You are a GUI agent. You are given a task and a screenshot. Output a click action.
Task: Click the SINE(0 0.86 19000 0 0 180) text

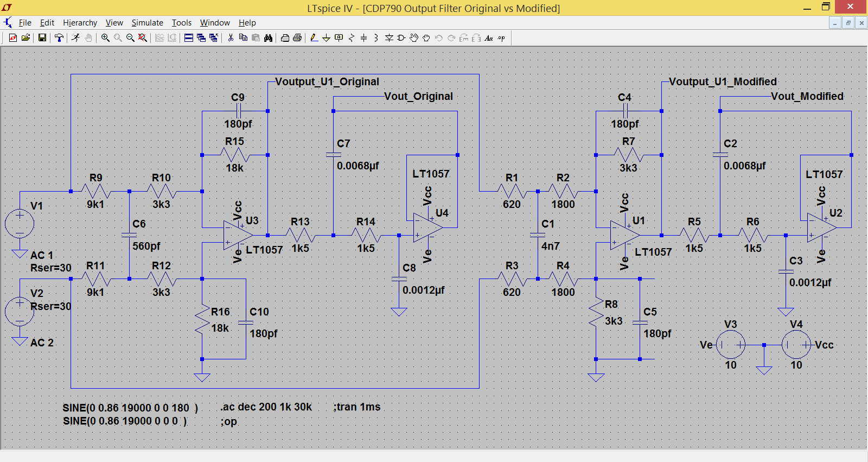click(x=130, y=408)
